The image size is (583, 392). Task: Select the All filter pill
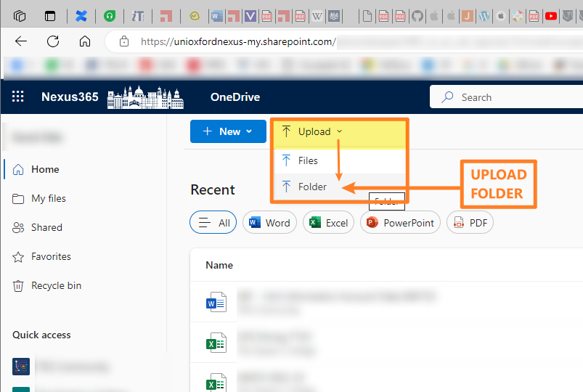[x=213, y=222]
